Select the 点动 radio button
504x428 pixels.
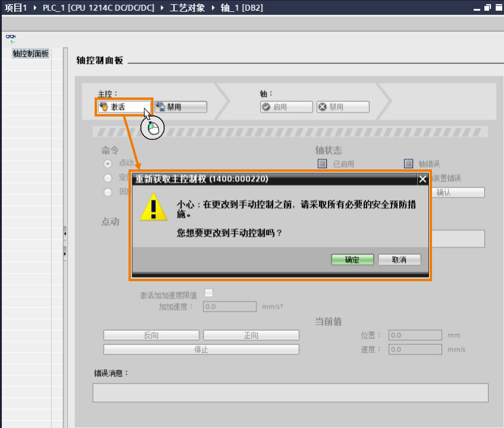pos(108,163)
